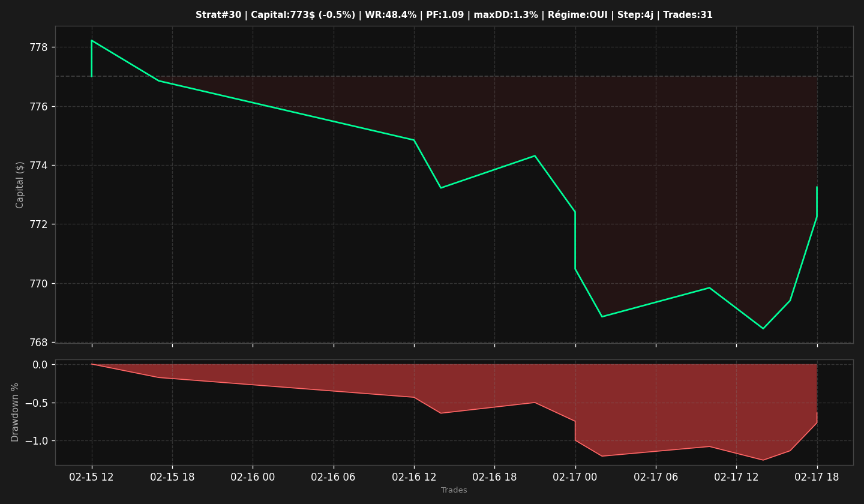Click the −0.5 drawdown axis tick
The height and width of the screenshot is (504, 864).
(x=35, y=403)
